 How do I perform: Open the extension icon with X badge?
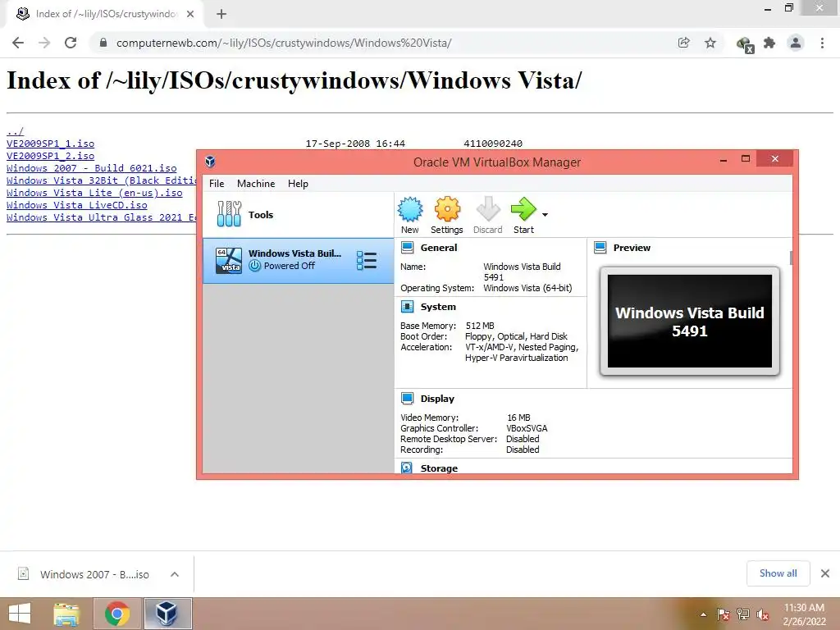point(745,44)
